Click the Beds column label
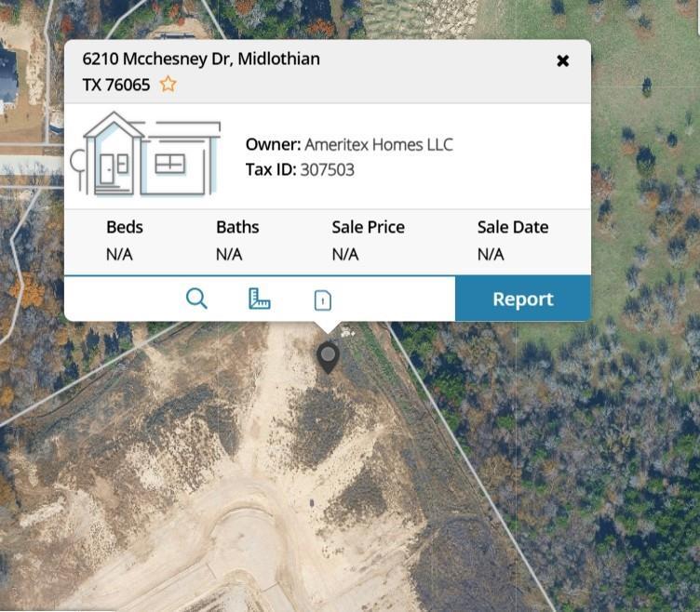The image size is (700, 612). (125, 227)
